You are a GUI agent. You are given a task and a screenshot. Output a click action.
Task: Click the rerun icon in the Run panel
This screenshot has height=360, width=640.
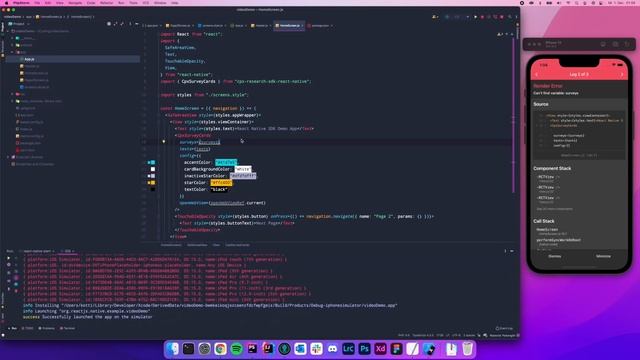pos(9,258)
